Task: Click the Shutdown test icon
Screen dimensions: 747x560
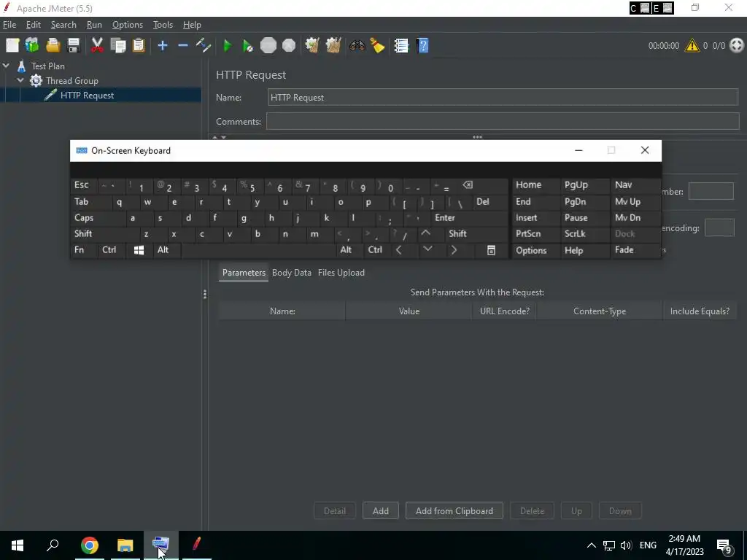Action: point(289,46)
